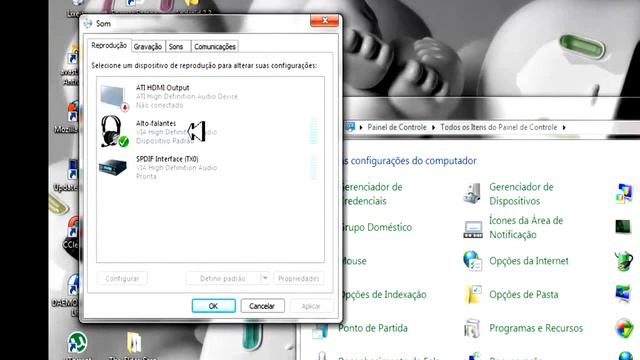Image resolution: width=640 pixels, height=360 pixels.
Task: Click the Programas e Recursos icon
Action: click(x=472, y=328)
